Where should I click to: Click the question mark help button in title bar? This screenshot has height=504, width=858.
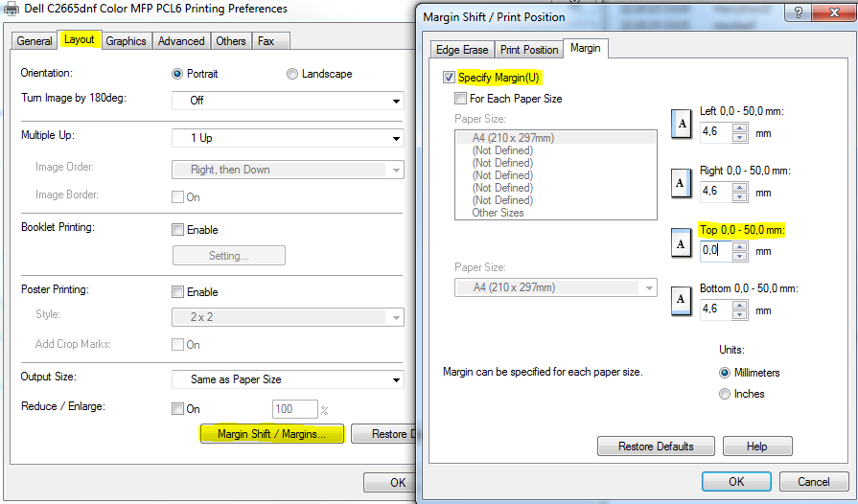coord(799,12)
